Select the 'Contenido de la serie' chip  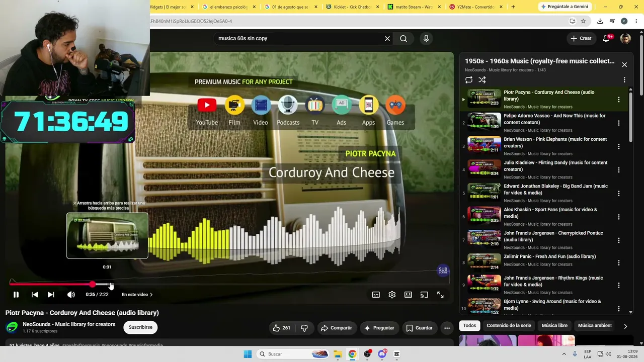point(509,326)
